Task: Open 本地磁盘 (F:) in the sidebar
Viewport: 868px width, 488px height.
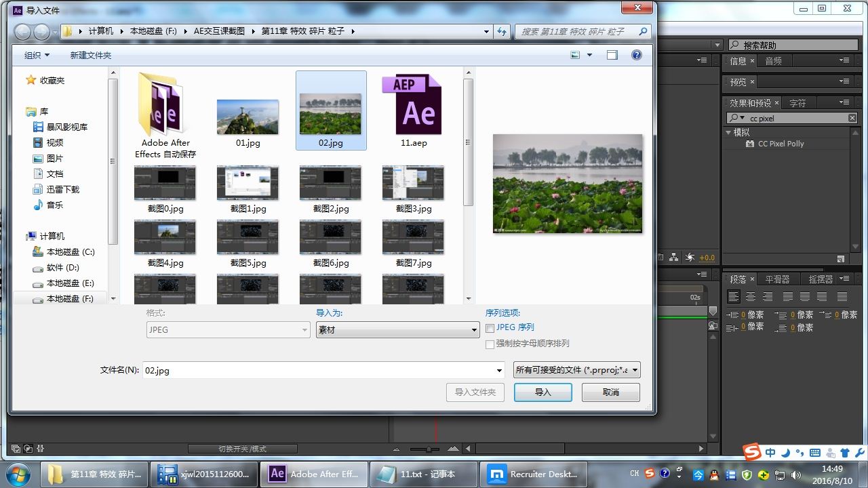Action: click(64, 298)
